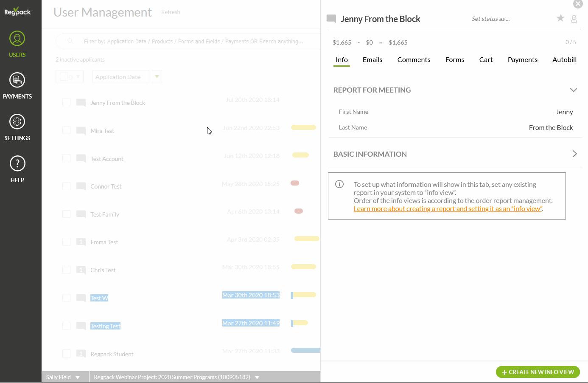
Task: Switch to the Emails tab
Action: (372, 60)
